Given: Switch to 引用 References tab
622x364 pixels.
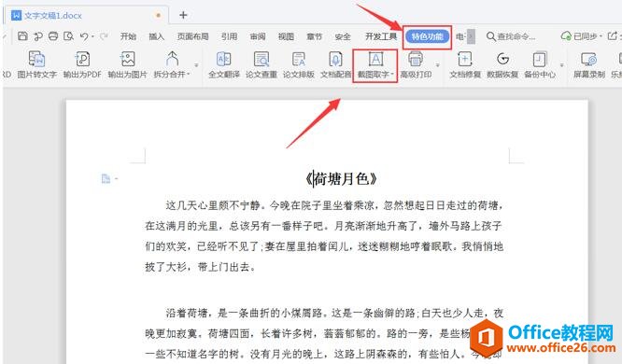Looking at the screenshot, I should 229,36.
